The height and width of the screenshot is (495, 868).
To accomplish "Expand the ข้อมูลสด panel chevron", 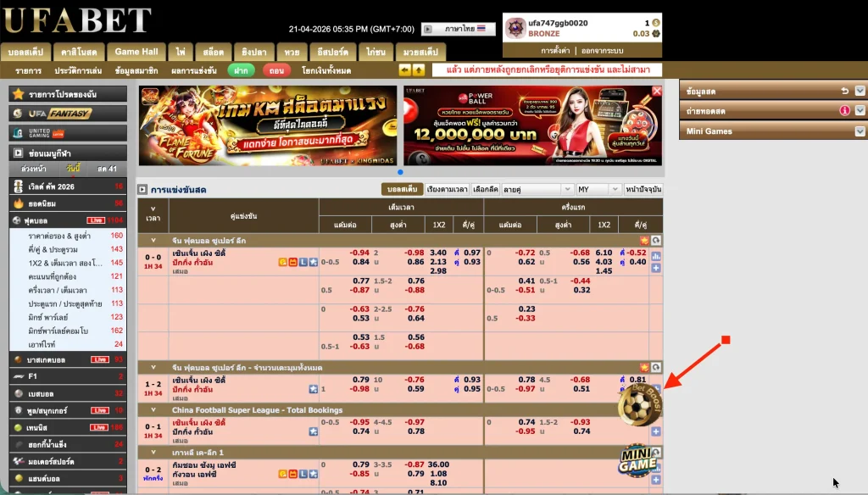I will 860,92.
